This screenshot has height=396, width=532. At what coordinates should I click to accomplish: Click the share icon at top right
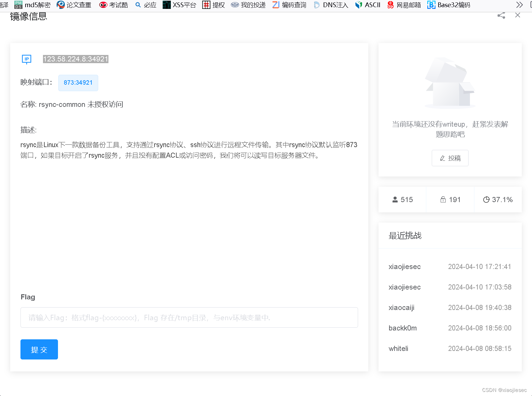tap(501, 15)
